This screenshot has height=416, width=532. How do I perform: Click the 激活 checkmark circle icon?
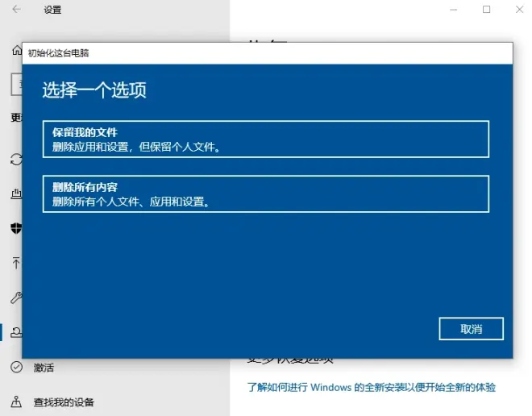(16, 367)
